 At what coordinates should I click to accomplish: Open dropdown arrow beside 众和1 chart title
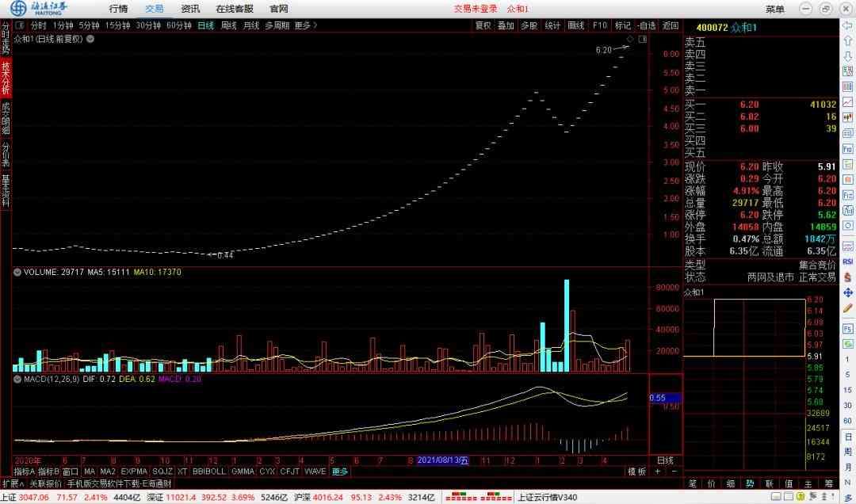[x=89, y=38]
